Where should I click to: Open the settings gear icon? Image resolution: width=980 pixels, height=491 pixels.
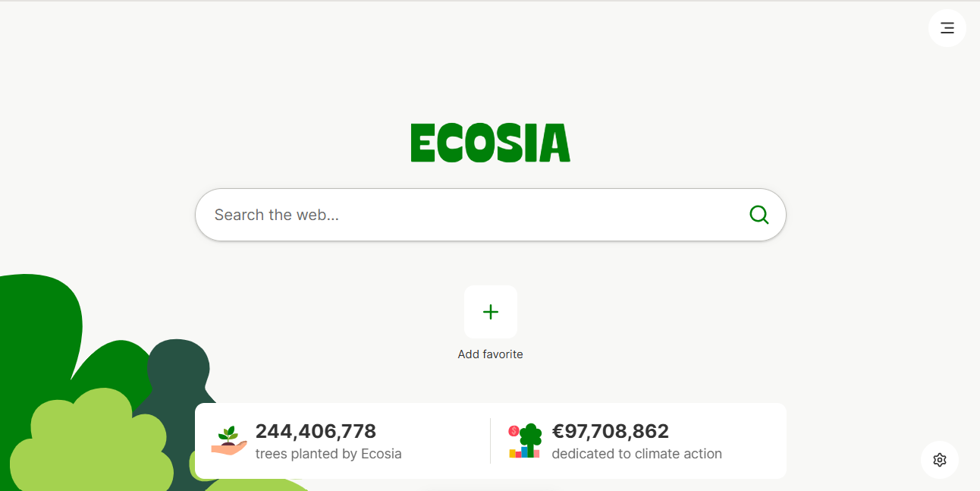(940, 460)
